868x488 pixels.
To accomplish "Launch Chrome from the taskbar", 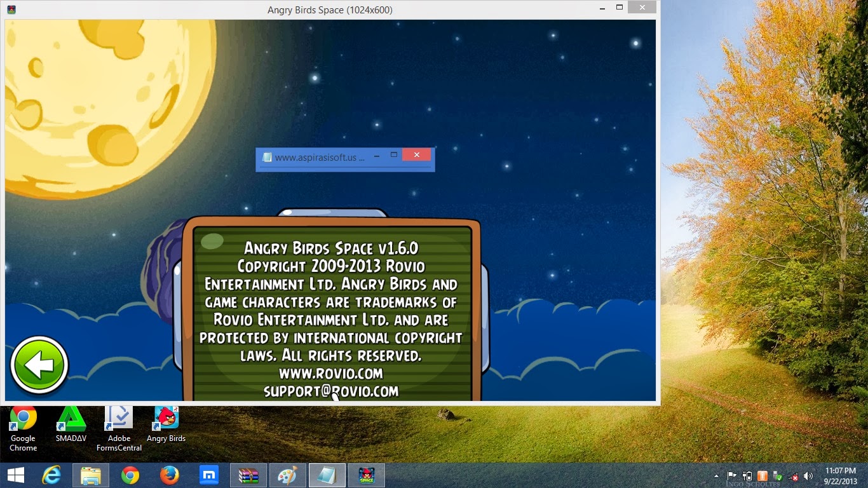I will pyautogui.click(x=130, y=475).
